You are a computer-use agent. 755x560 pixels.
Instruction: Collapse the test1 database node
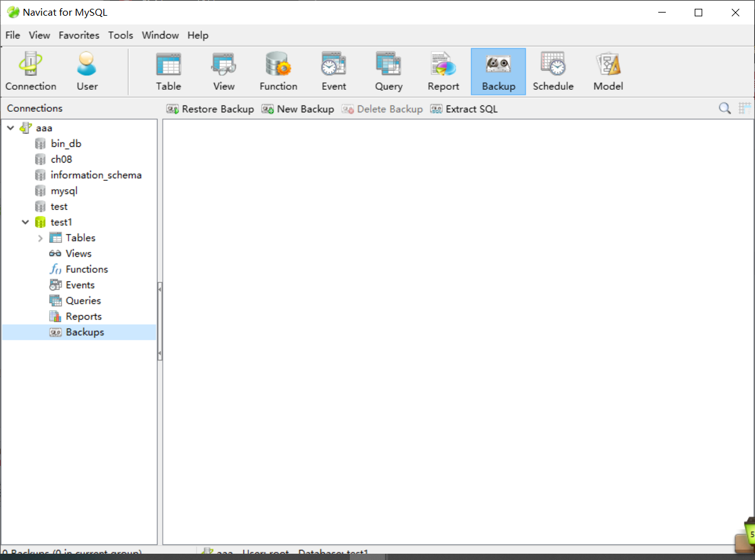tap(25, 222)
